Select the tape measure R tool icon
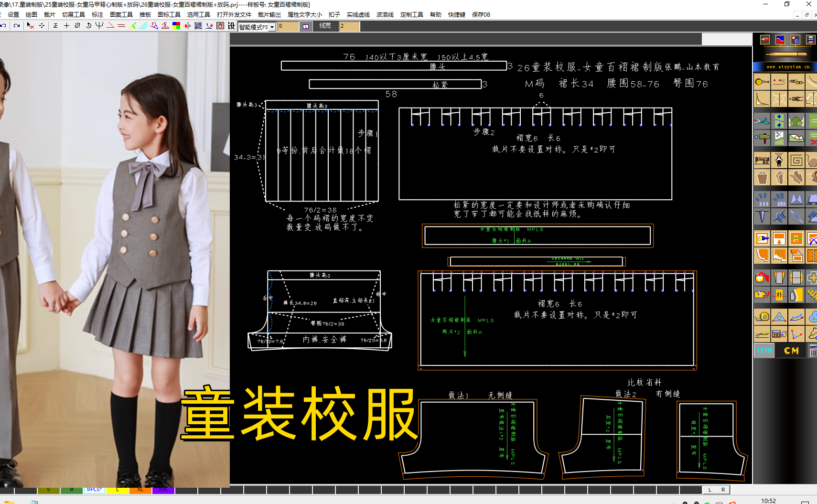Image resolution: width=817 pixels, height=504 pixels. 762,316
